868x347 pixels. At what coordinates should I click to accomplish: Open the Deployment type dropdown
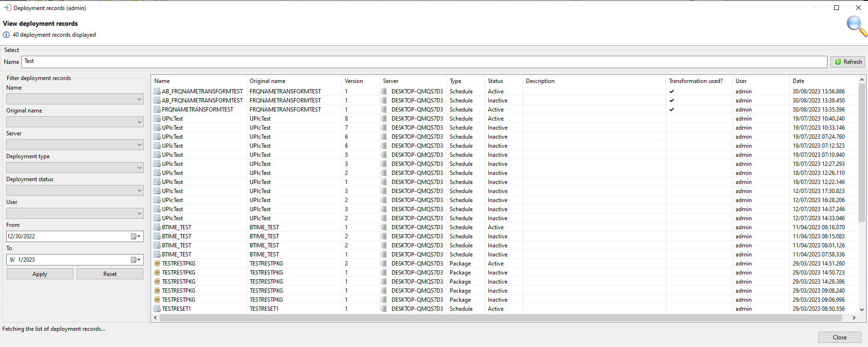(x=75, y=168)
